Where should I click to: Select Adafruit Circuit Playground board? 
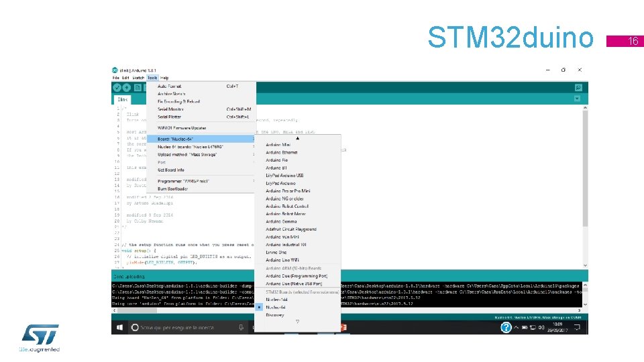tap(298, 229)
